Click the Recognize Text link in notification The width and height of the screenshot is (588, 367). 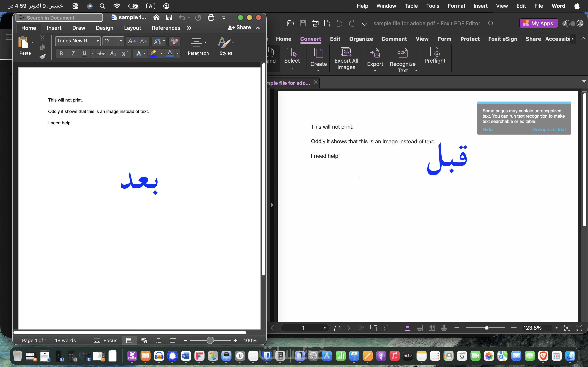549,130
